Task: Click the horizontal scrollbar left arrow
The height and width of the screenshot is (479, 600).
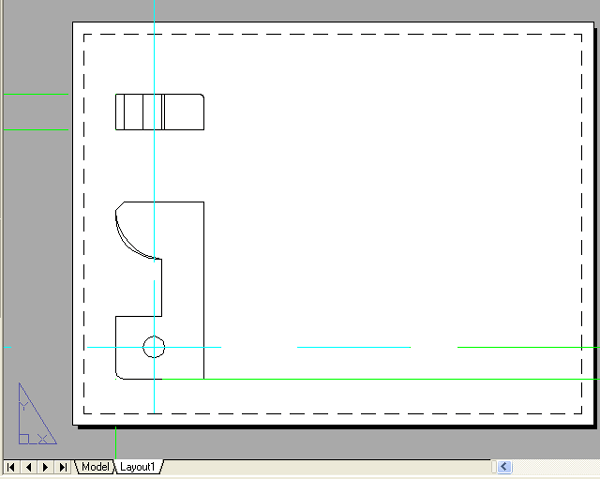Action: pyautogui.click(x=504, y=466)
